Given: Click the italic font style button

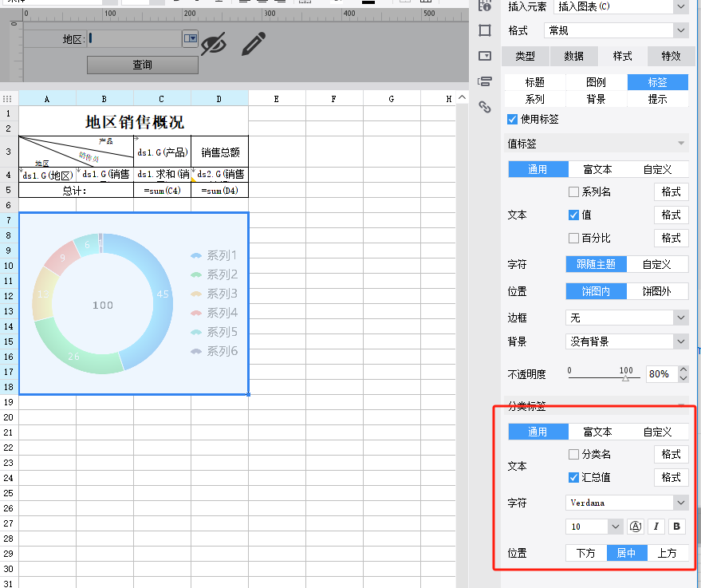Looking at the screenshot, I should coord(656,527).
